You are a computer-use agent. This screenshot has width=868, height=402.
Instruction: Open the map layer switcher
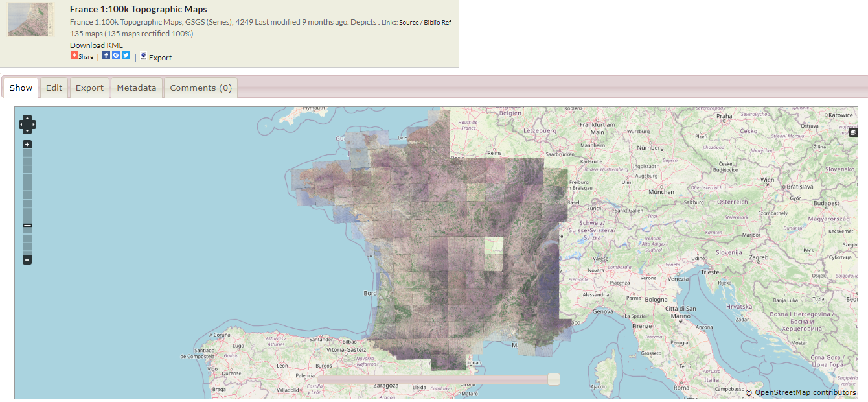click(853, 132)
